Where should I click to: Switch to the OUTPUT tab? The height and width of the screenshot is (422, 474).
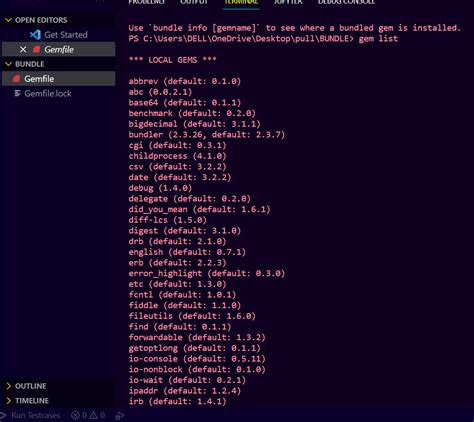(x=194, y=2)
